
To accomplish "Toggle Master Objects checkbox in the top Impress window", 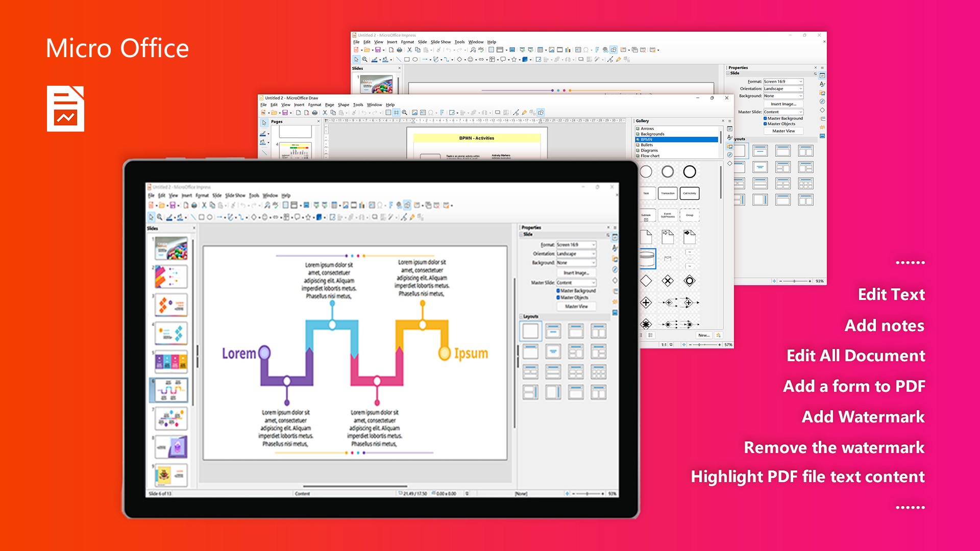I will pyautogui.click(x=765, y=124).
